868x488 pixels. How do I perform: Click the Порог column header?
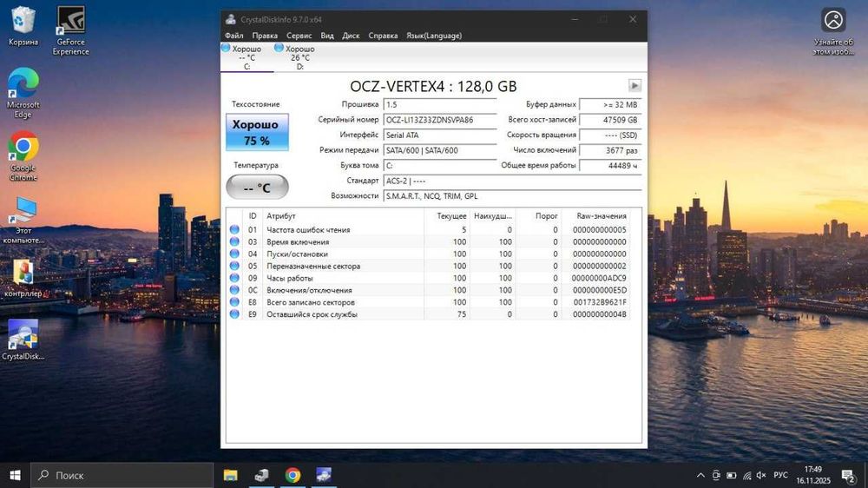[x=539, y=216]
